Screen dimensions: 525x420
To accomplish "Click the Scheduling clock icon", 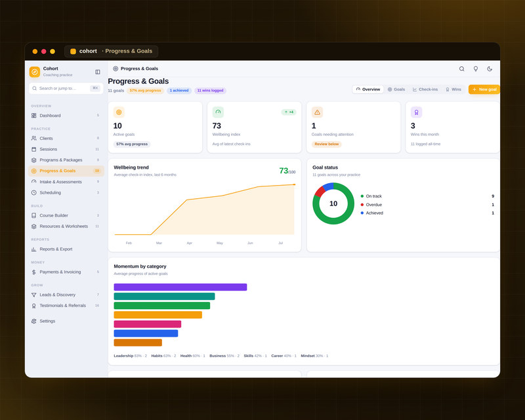I will (x=34, y=192).
